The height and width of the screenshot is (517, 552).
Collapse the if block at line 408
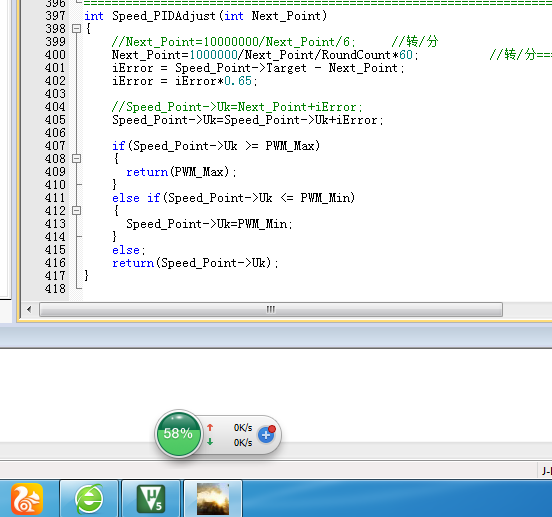point(76,159)
